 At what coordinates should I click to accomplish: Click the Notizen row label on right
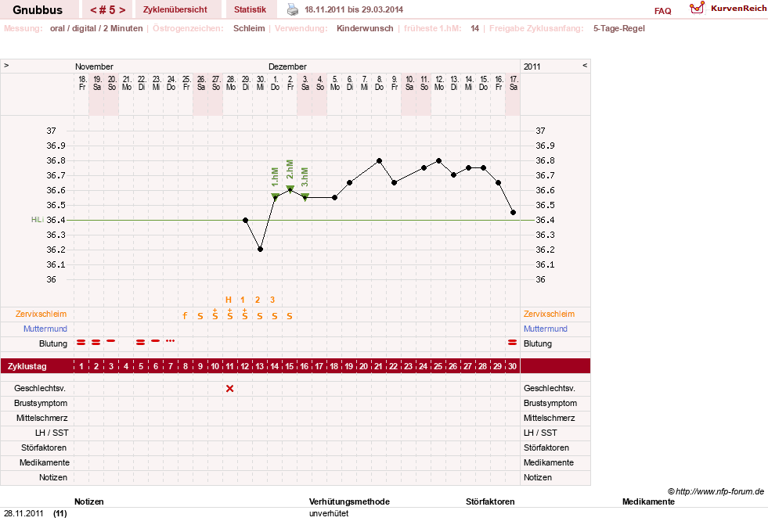tap(537, 477)
